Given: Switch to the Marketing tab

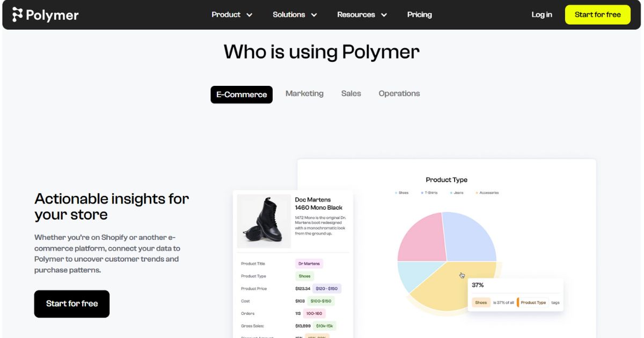Looking at the screenshot, I should (x=304, y=93).
